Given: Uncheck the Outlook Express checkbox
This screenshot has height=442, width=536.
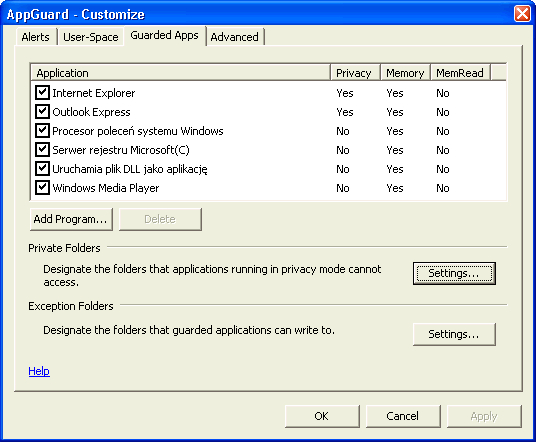Looking at the screenshot, I should (42, 112).
